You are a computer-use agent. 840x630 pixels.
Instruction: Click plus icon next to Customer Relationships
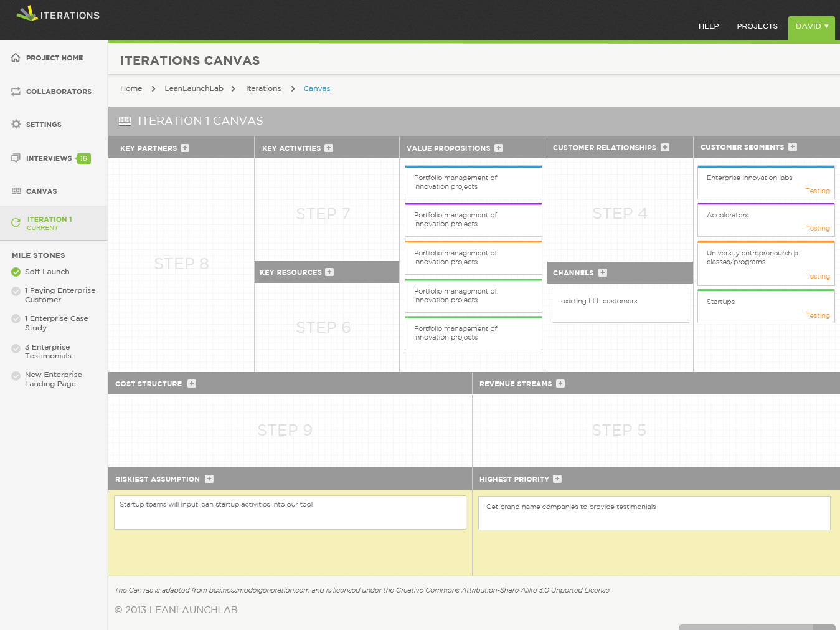point(665,148)
